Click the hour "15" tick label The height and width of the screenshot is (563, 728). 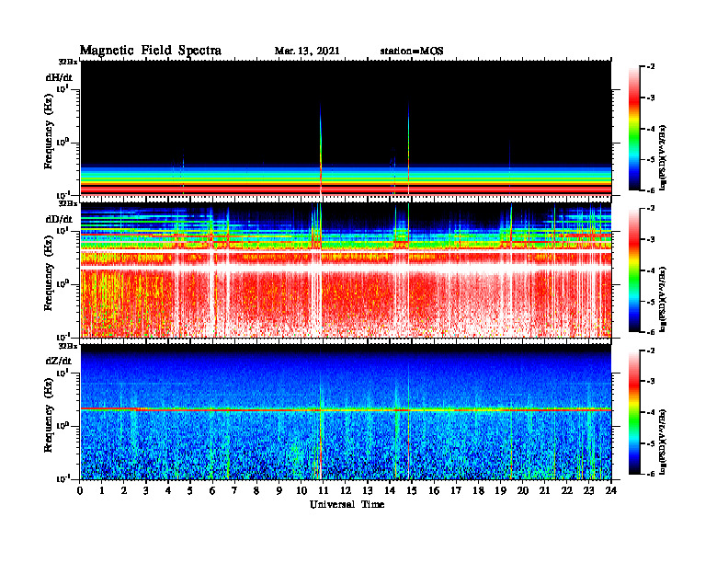click(412, 491)
